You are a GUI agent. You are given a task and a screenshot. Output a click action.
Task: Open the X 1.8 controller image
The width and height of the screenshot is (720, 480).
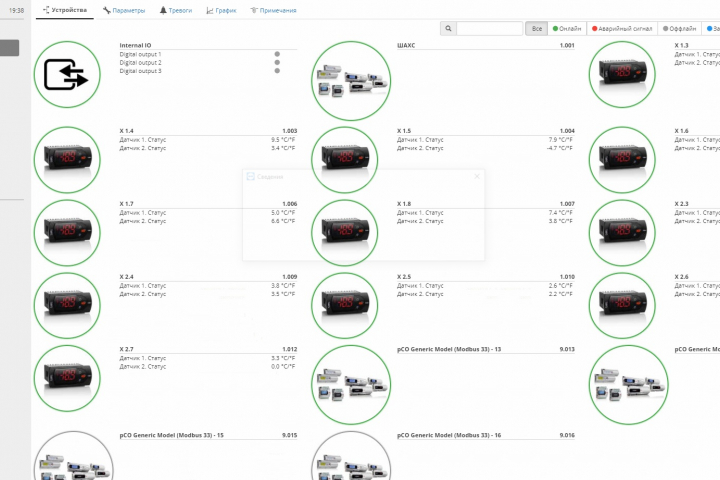point(345,233)
